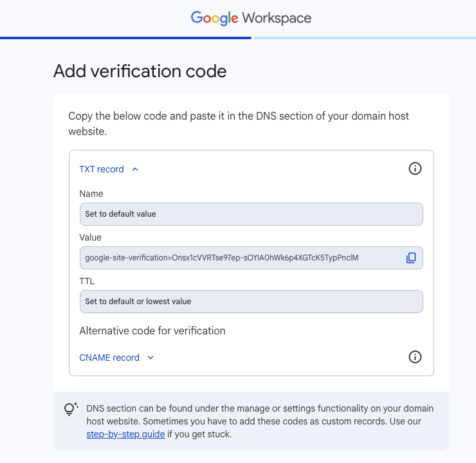Click the lightbulb tip icon

click(71, 410)
